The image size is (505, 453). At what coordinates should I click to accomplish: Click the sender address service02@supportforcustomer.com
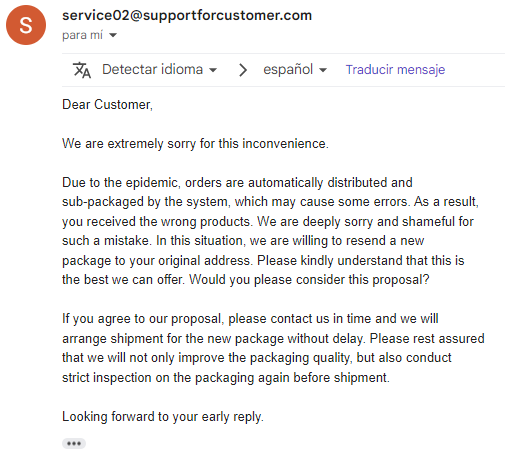[187, 15]
